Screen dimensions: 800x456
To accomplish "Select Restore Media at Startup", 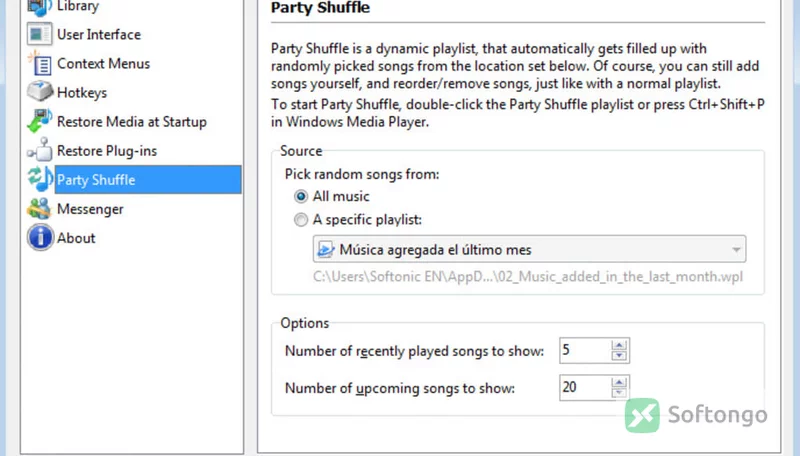I will 132,121.
